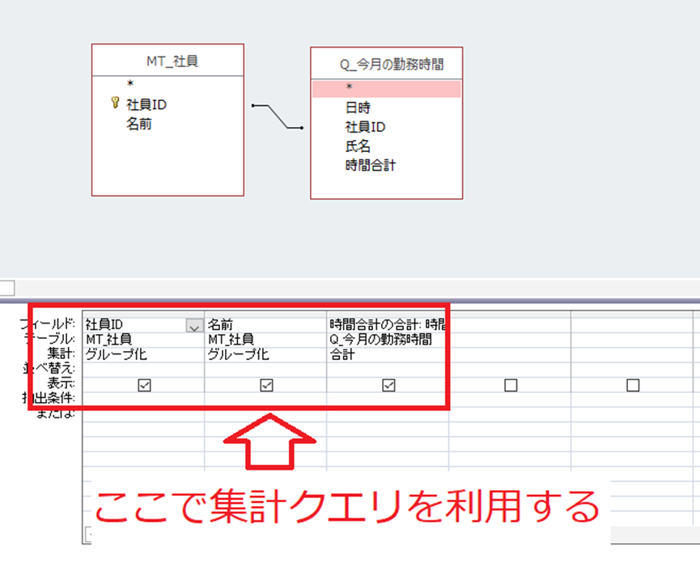Click Q_今月の勤務時間 table cell in grid
The width and height of the screenshot is (700, 588).
point(387,340)
